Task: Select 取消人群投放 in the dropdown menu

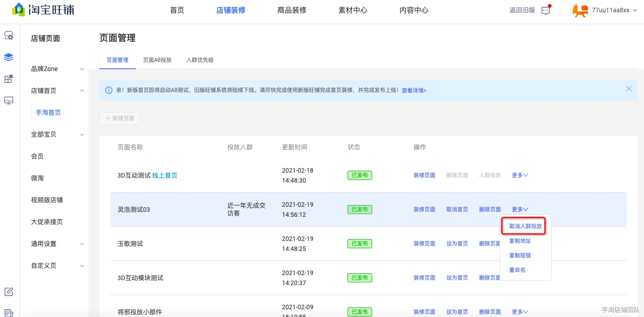Action: [526, 226]
